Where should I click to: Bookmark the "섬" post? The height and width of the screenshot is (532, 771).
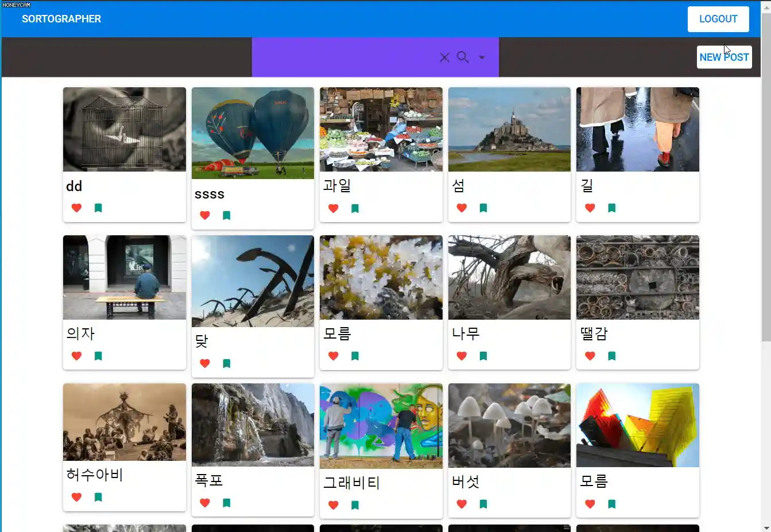coord(483,208)
